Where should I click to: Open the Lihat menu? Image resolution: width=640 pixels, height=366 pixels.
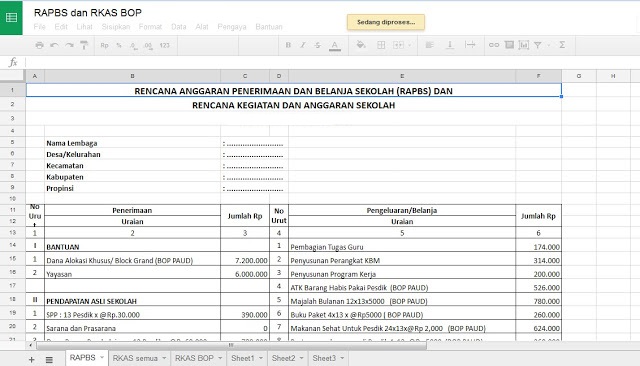84,27
